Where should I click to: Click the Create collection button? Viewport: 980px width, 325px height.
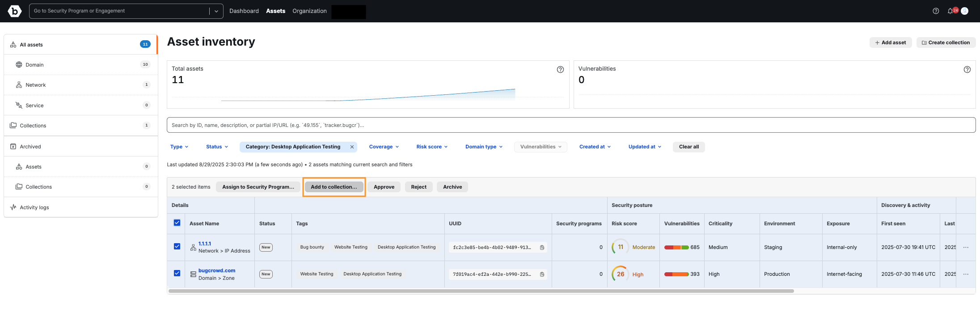(x=946, y=42)
